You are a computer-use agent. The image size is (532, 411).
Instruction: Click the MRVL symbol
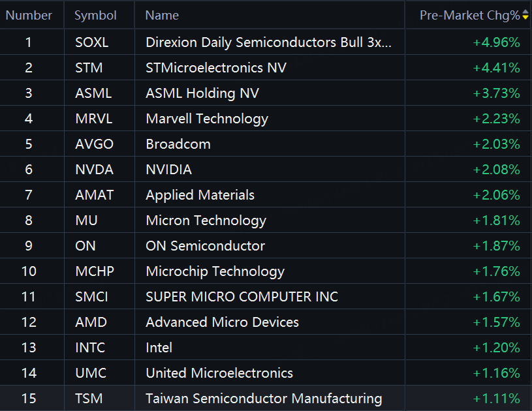tap(93, 119)
